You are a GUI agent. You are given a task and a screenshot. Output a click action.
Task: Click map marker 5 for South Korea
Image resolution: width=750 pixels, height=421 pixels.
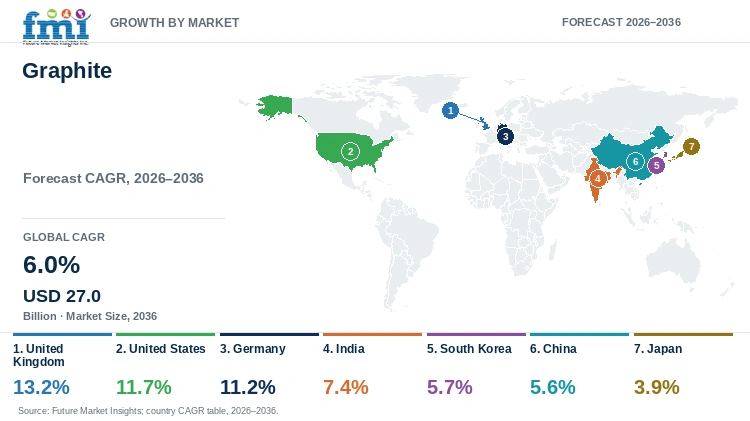(x=656, y=166)
